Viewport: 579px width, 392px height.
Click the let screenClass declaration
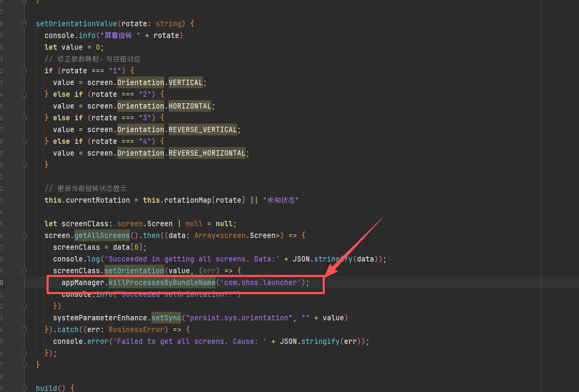pyautogui.click(x=140, y=224)
